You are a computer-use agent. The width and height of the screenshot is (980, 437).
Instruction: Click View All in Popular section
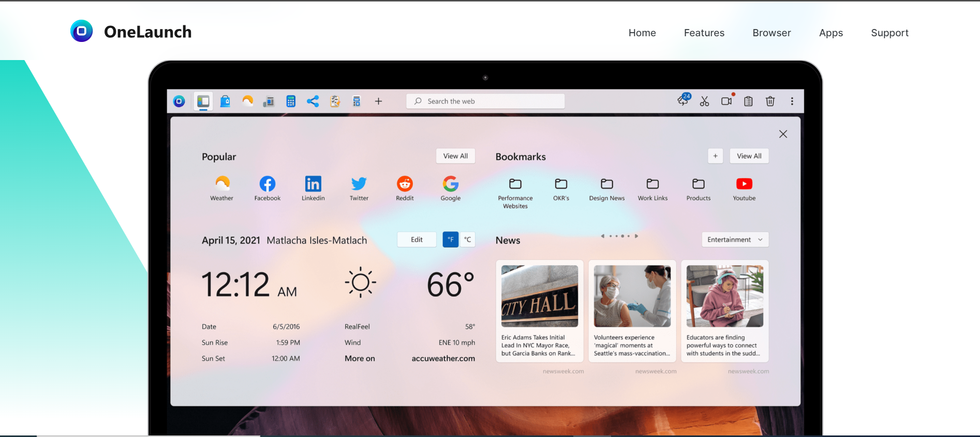[455, 156]
